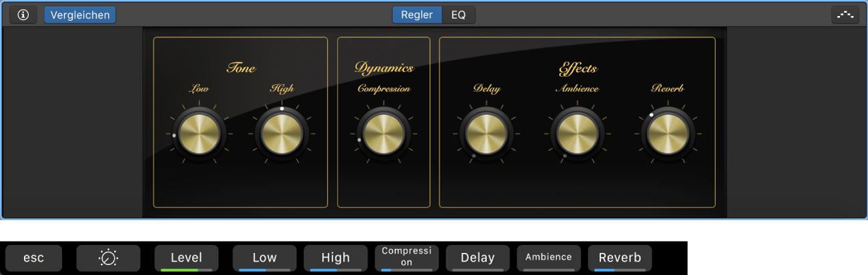Click the Low tone gold knob
The image size is (868, 275).
[x=199, y=134]
